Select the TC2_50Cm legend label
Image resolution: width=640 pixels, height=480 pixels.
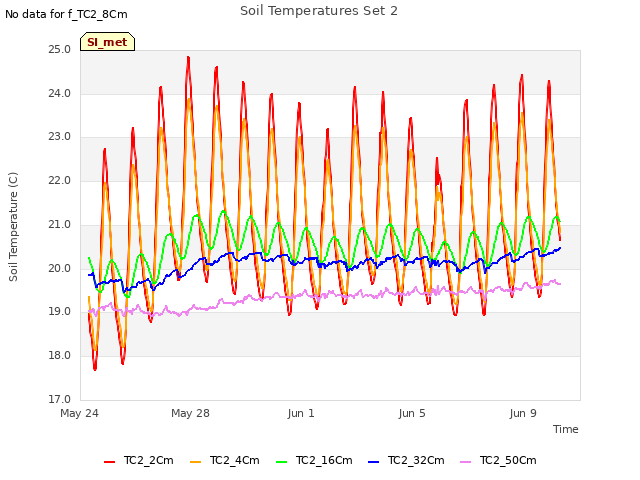pyautogui.click(x=508, y=460)
